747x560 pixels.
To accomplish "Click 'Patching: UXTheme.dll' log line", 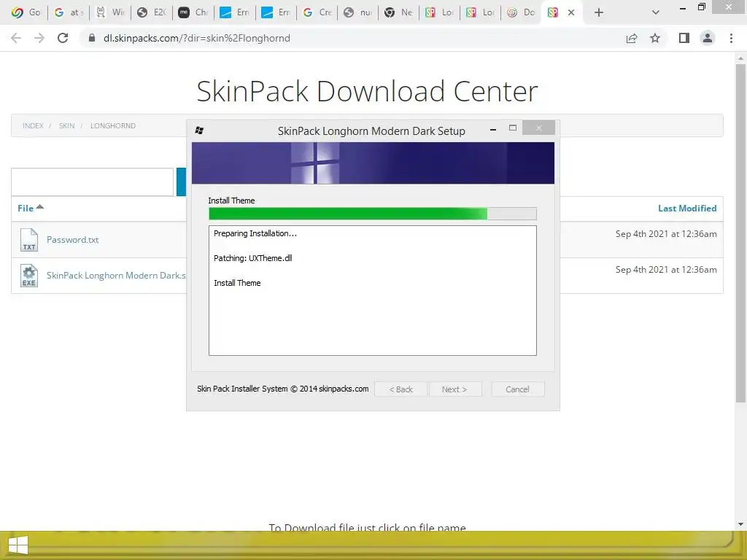I will coord(253,258).
